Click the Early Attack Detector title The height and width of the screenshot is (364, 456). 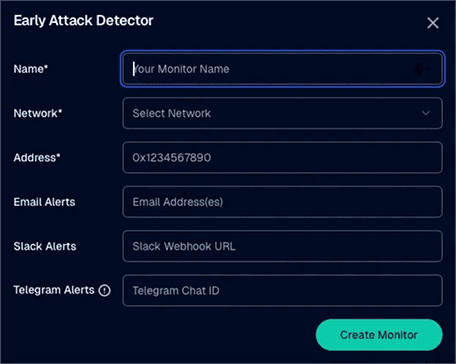point(83,21)
